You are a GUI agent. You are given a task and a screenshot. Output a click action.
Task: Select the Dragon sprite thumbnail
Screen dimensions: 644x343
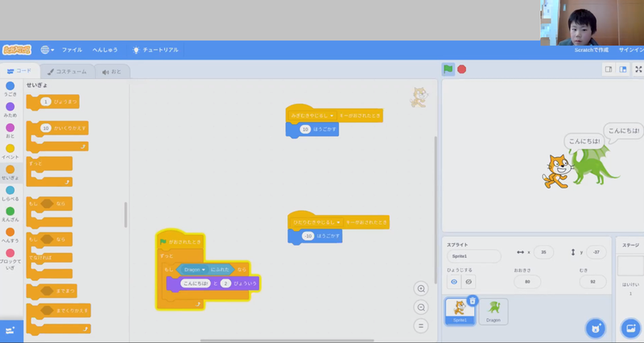pyautogui.click(x=493, y=311)
